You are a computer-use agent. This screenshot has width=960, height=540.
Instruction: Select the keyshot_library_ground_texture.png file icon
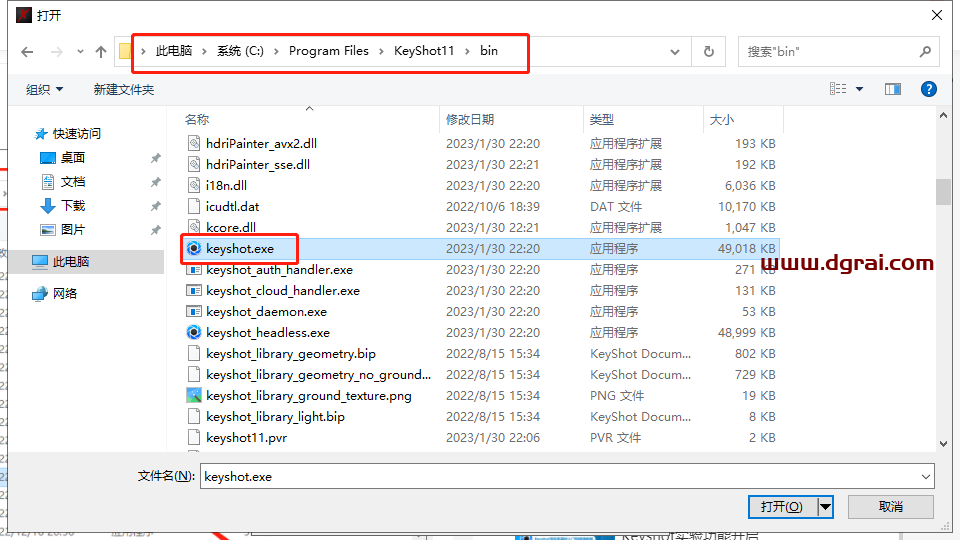coord(194,396)
